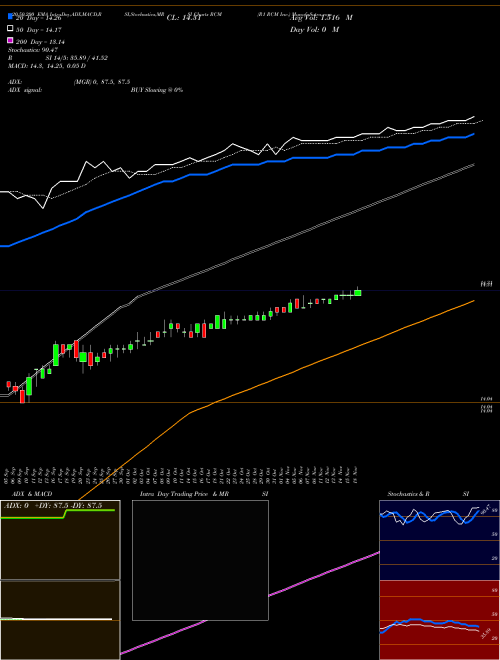Open the dark red RSI indicator panel
500x660 pixels.
pyautogui.click(x=439, y=620)
